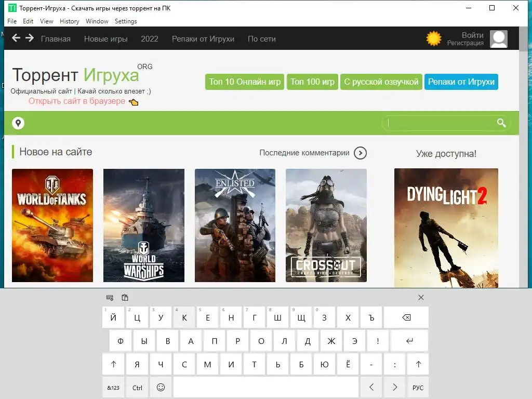Tap the enter key on the keyboard
Image resolution: width=532 pixels, height=399 pixels.
409,341
